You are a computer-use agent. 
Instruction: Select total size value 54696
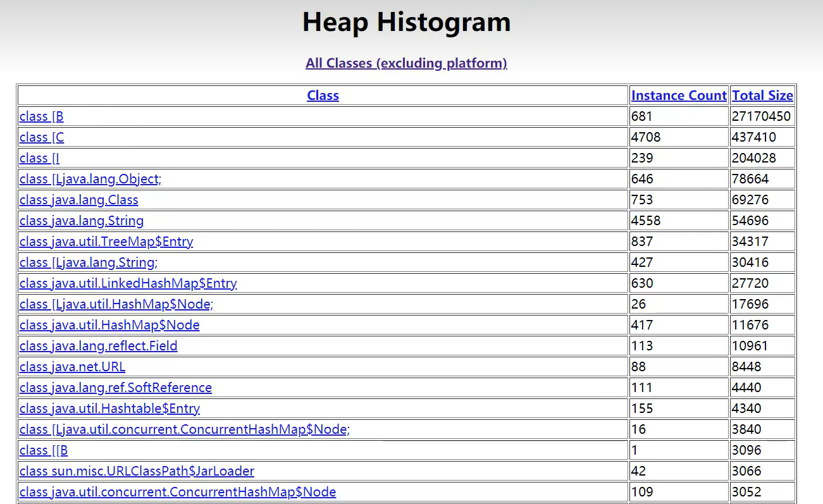tap(750, 221)
